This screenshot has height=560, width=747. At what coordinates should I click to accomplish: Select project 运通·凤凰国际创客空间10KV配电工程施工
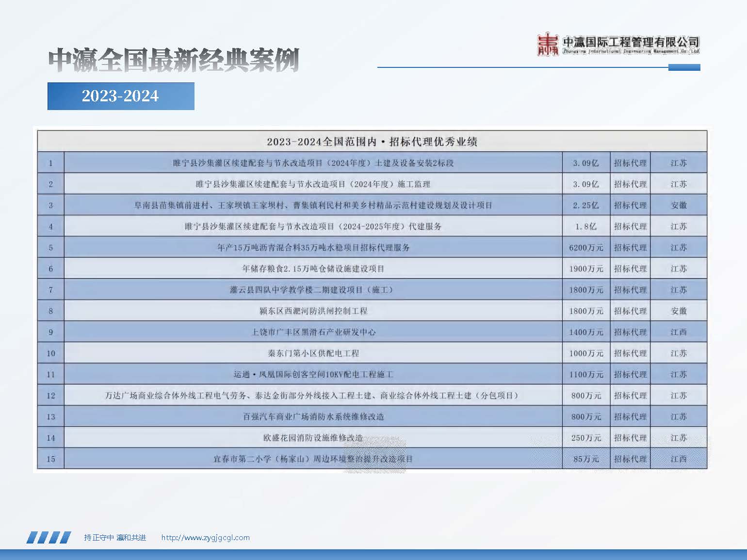point(313,374)
